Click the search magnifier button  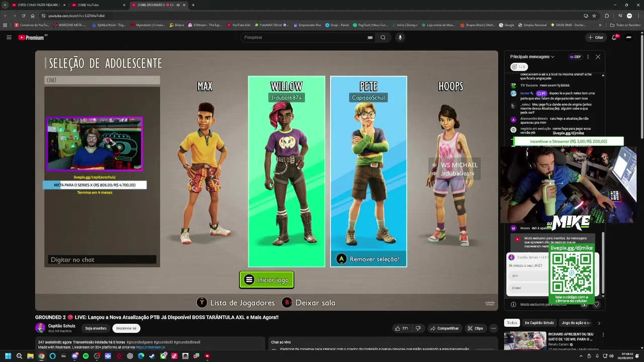click(x=383, y=37)
